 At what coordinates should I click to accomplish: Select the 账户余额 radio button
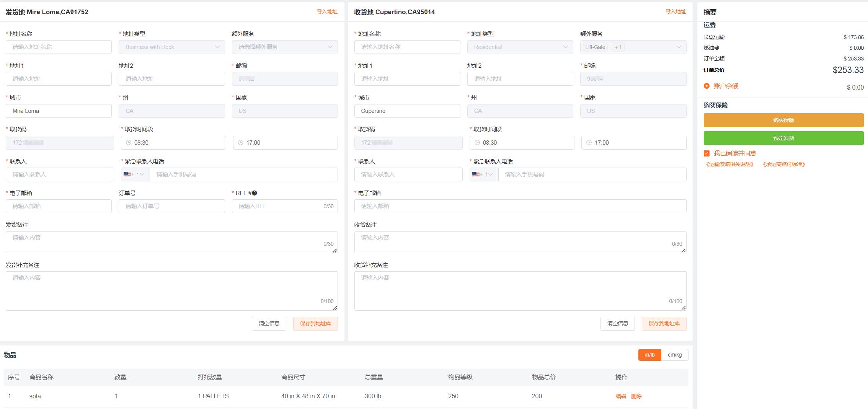(706, 86)
